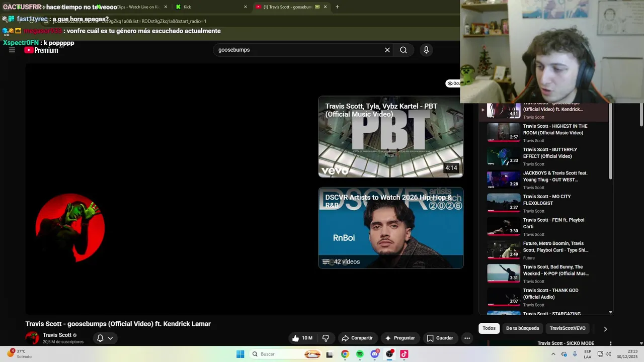Viewport: 644px width, 362px height.
Task: Click the queue scrollbar down arrow
Action: [x=611, y=312]
